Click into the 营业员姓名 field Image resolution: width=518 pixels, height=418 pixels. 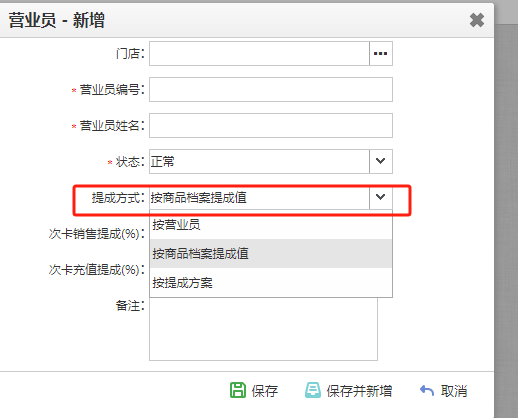click(x=271, y=125)
